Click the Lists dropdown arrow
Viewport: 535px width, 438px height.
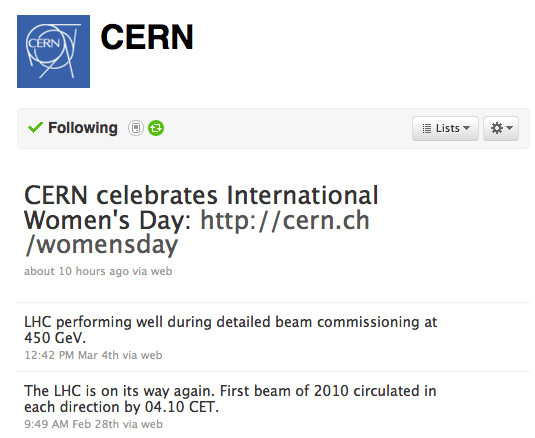[x=466, y=128]
